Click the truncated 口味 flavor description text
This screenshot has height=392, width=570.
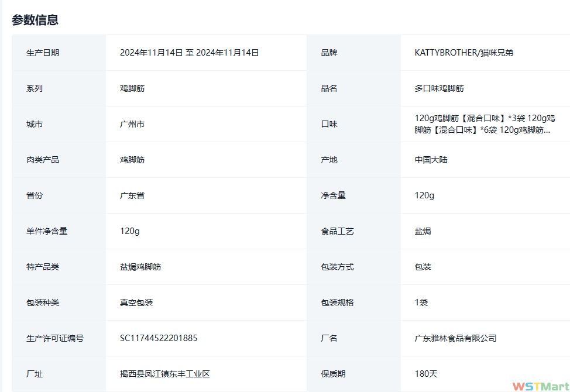[485, 124]
